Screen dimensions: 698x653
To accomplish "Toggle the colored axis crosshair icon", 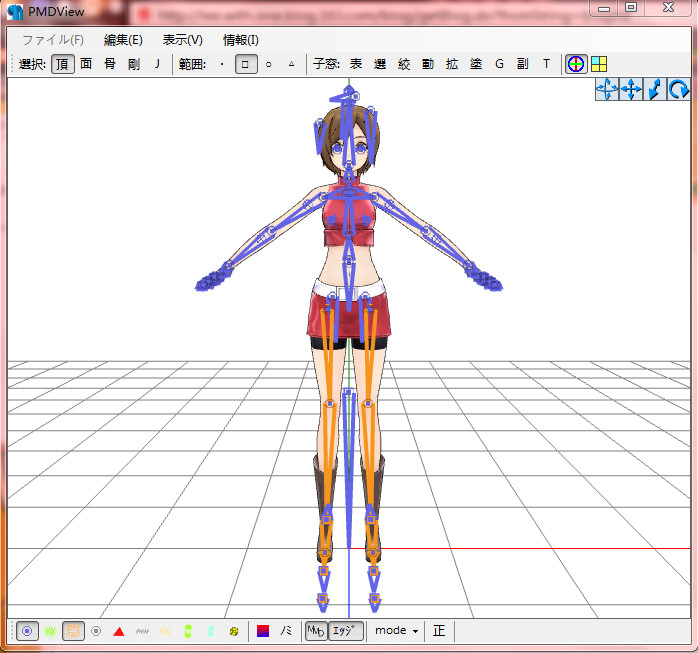I will click(x=576, y=64).
